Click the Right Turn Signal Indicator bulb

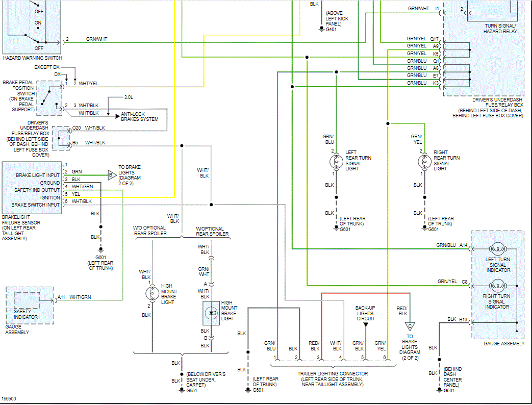click(497, 286)
